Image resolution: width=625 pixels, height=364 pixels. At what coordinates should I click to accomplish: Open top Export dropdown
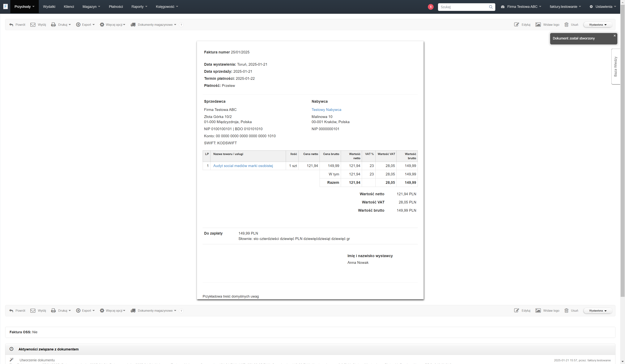[85, 25]
